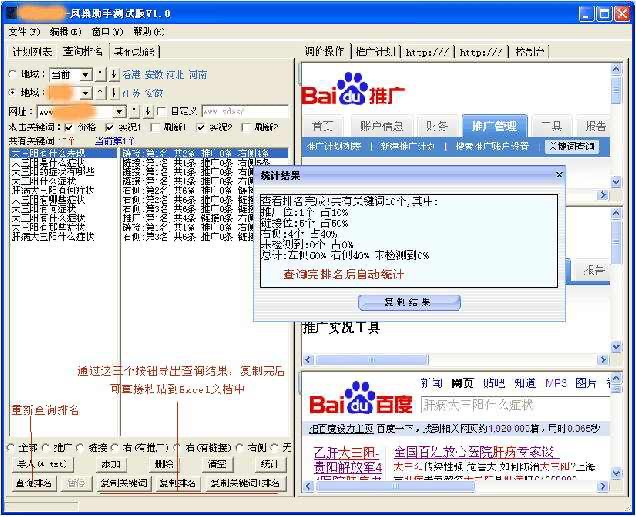Open the 当前 region dropdown

85,75
